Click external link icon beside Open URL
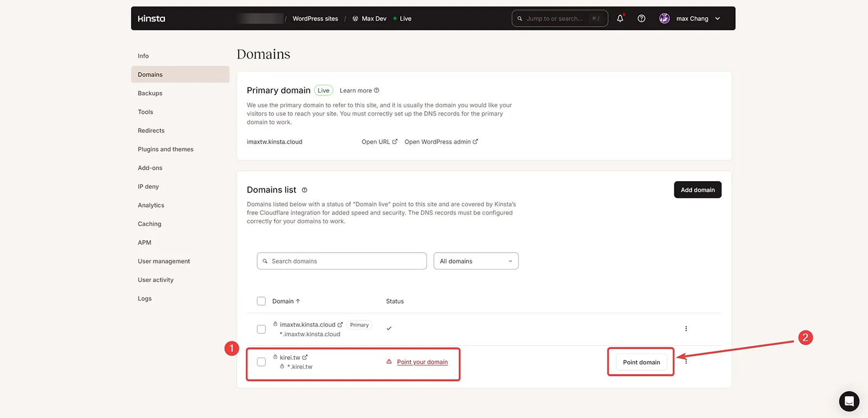The image size is (868, 418). [395, 142]
